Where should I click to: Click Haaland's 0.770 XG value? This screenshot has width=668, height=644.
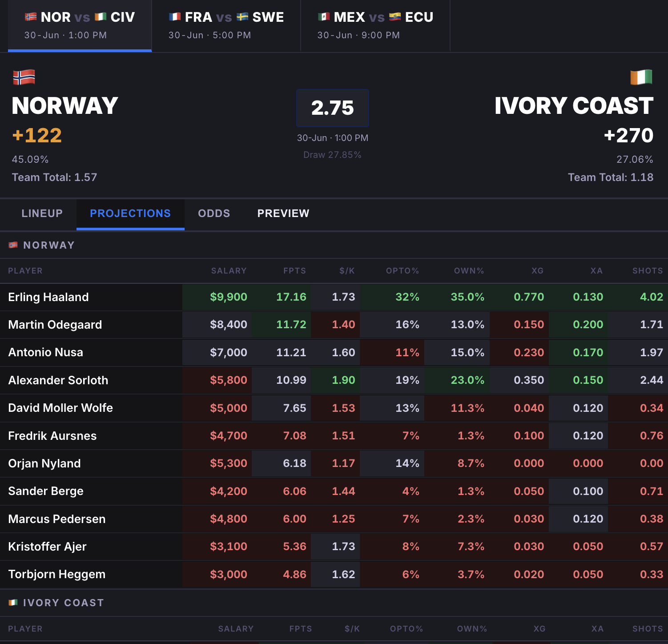coord(529,297)
